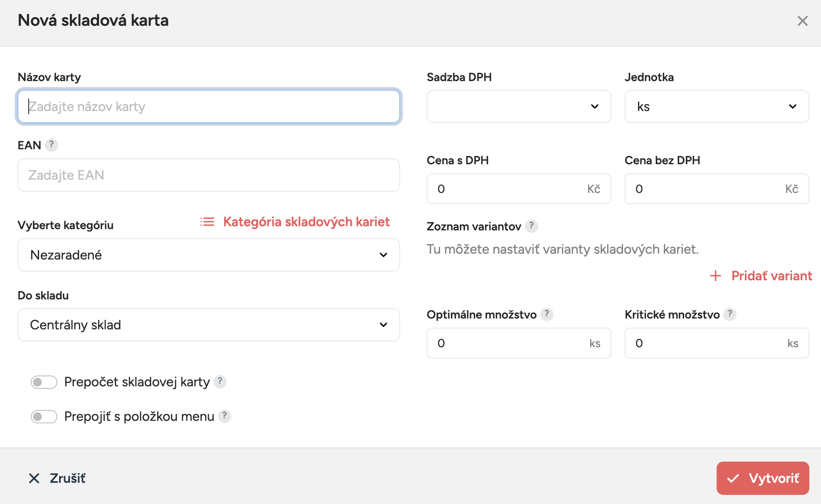Open Kategória skladových kariet link

(x=306, y=222)
